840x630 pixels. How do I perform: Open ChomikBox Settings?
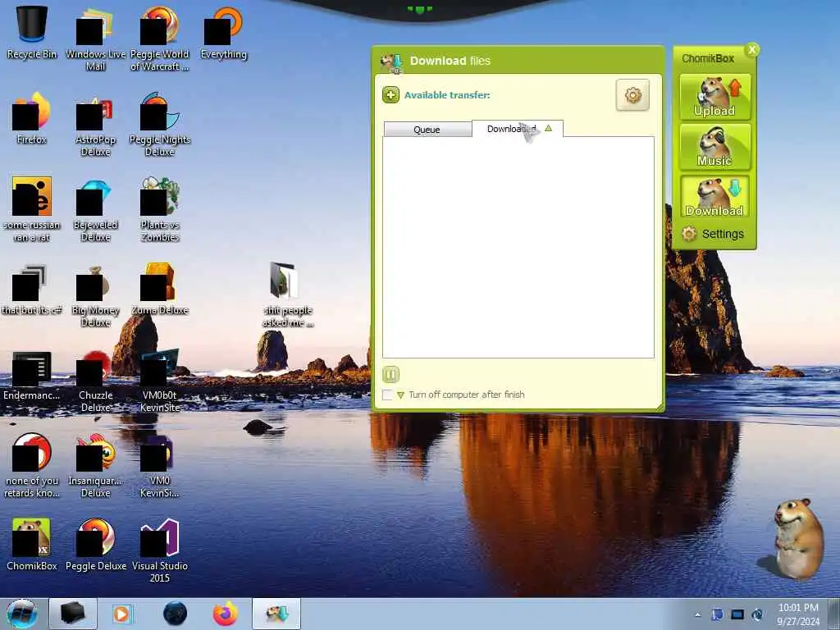point(713,234)
